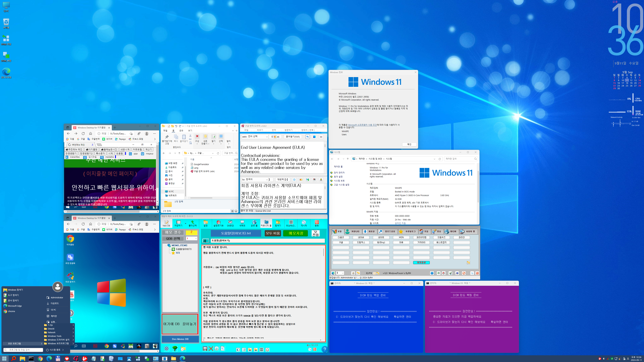Click 제어판 검색 field in 시스템 window
Viewport: 644px width, 362px height.
click(461, 159)
